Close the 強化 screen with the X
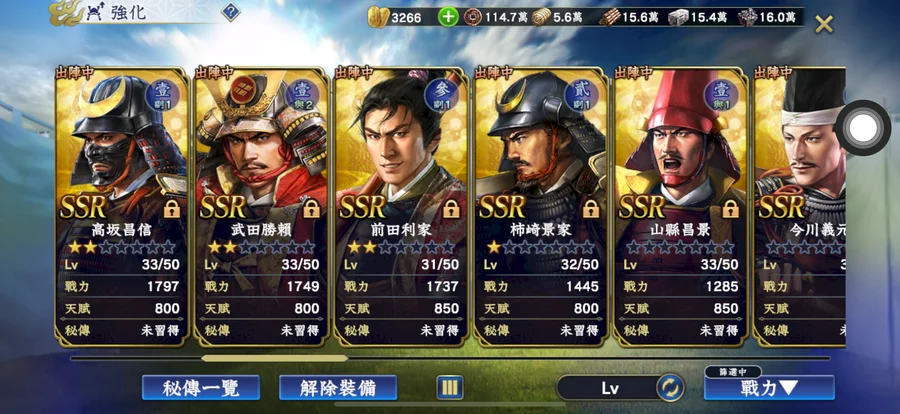900x414 pixels. [824, 24]
